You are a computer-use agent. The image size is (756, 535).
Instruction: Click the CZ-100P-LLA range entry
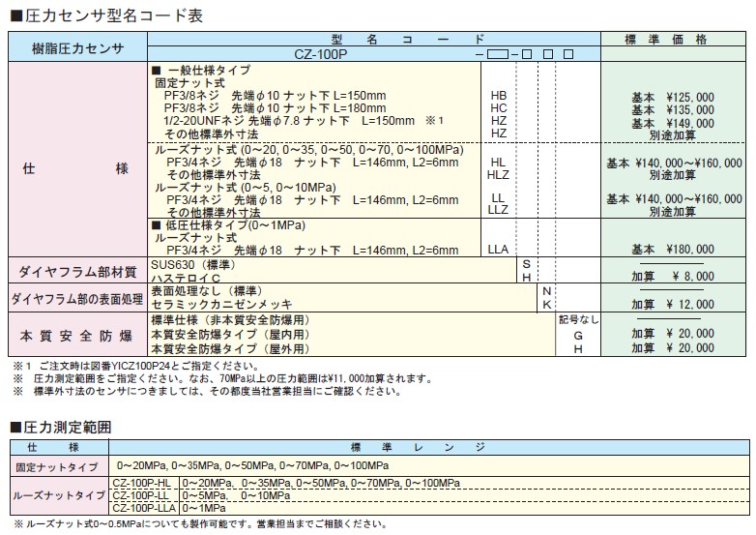(x=144, y=507)
